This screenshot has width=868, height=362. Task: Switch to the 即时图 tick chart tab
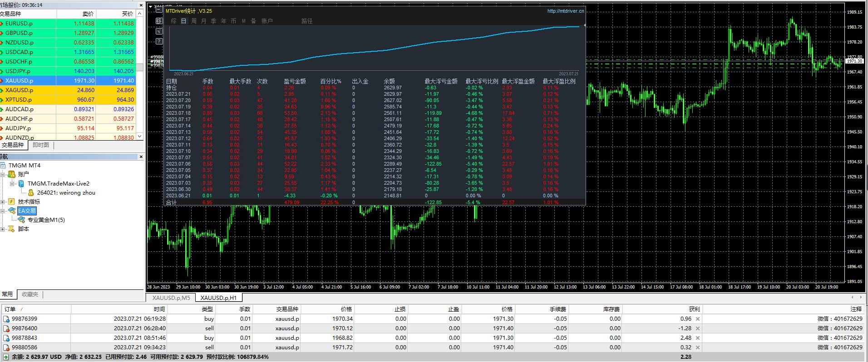click(41, 145)
